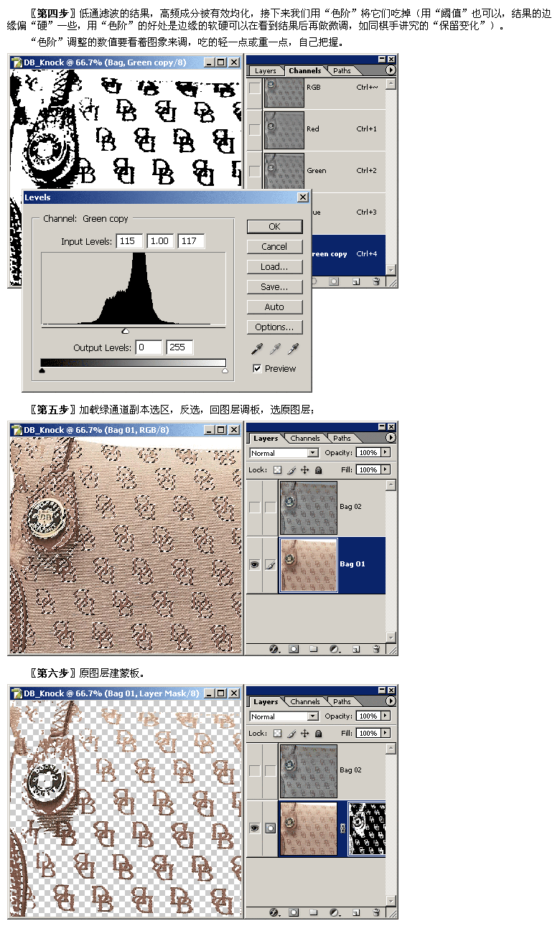Pick the white point eyedropper in Levels
This screenshot has height=926, width=560.
pyautogui.click(x=292, y=349)
